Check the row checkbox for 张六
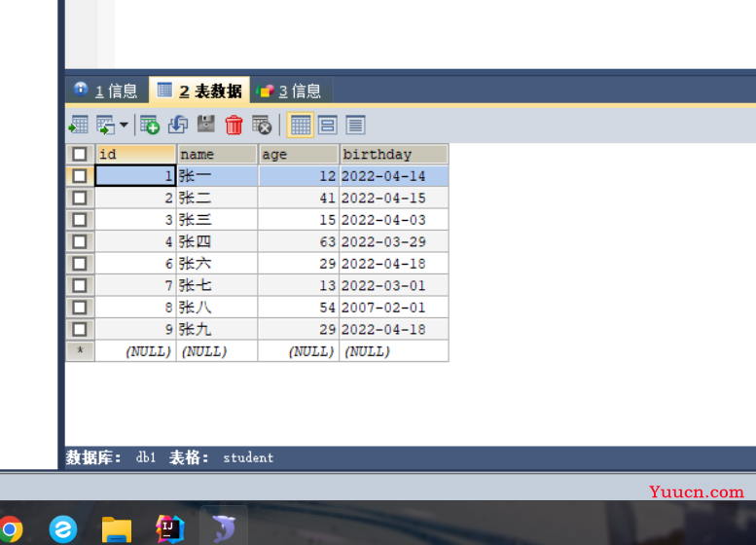 tap(80, 264)
